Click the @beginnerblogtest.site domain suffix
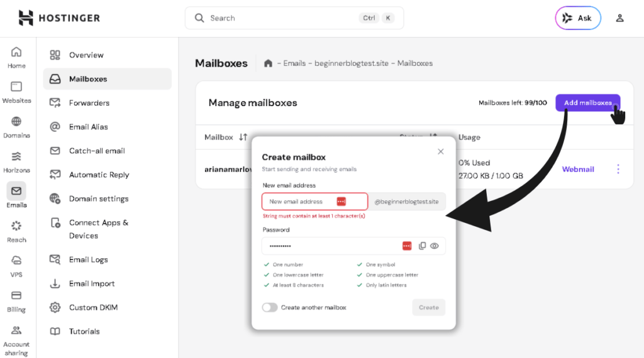The image size is (644, 358). 407,202
